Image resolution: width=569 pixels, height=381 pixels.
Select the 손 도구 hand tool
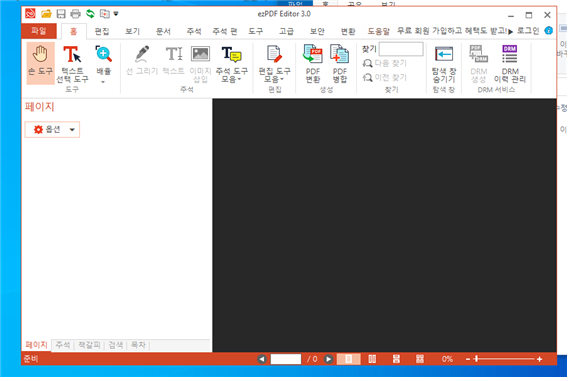click(x=40, y=63)
